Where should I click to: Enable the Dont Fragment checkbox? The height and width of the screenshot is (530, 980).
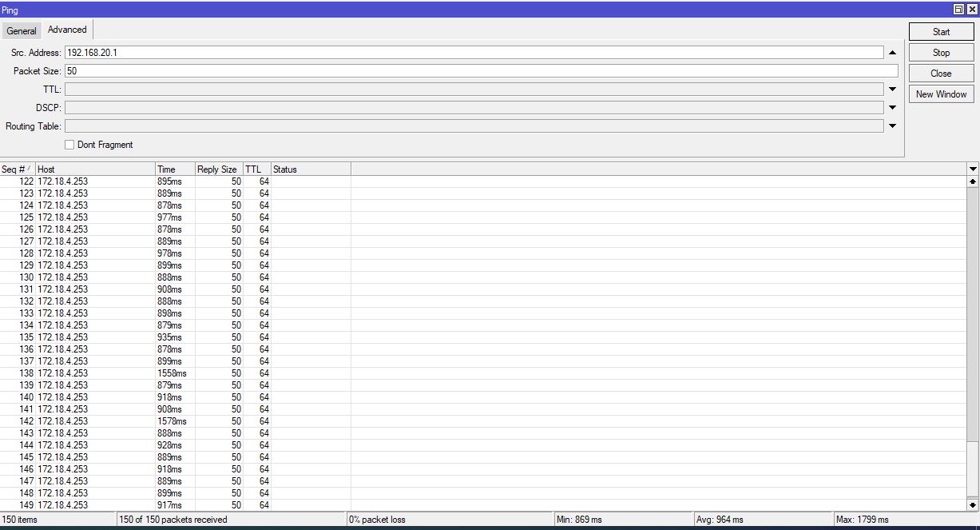pyautogui.click(x=69, y=144)
